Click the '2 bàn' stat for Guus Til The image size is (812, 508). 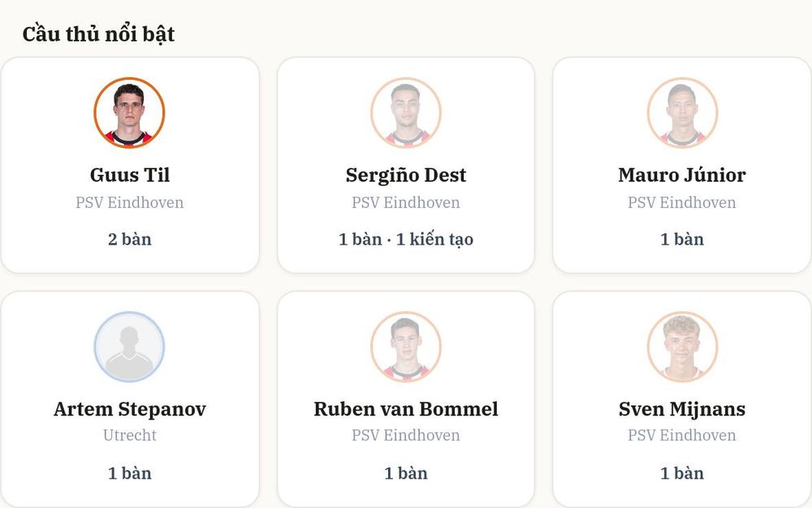click(129, 239)
